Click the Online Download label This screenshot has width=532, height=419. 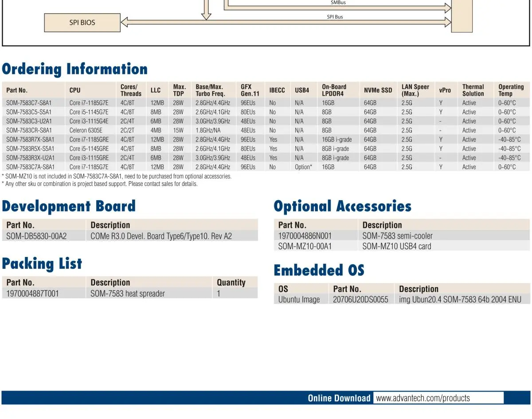(x=339, y=398)
